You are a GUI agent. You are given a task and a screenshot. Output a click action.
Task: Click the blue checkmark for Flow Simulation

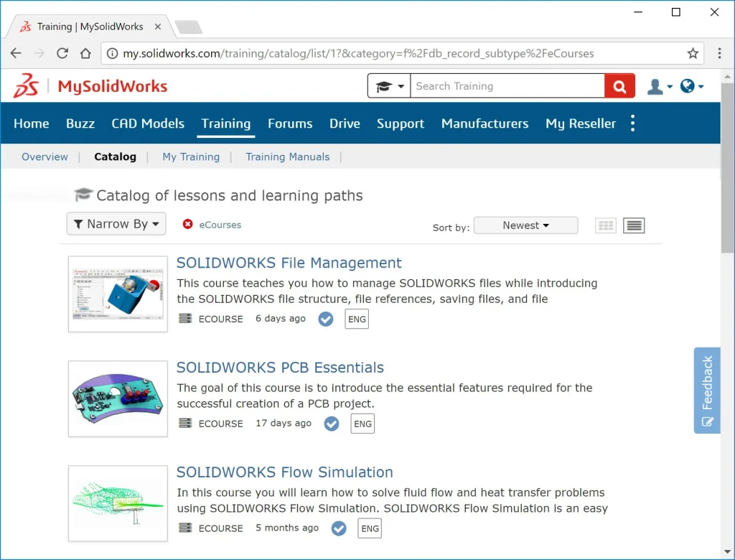339,528
